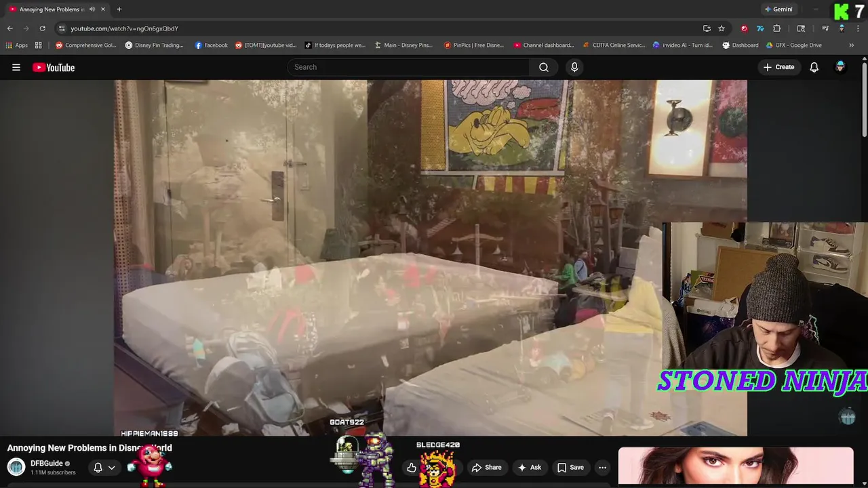Screen dimensions: 868x488
Task: Like the video with thumbs up
Action: point(412,468)
